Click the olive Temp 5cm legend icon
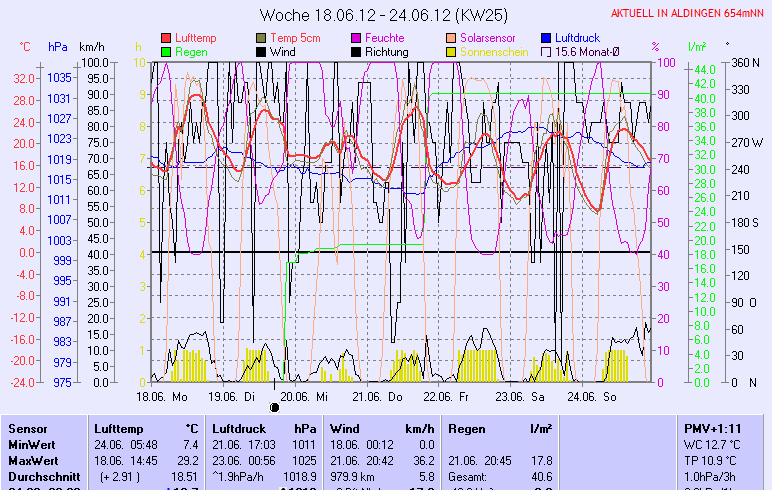 [x=262, y=38]
